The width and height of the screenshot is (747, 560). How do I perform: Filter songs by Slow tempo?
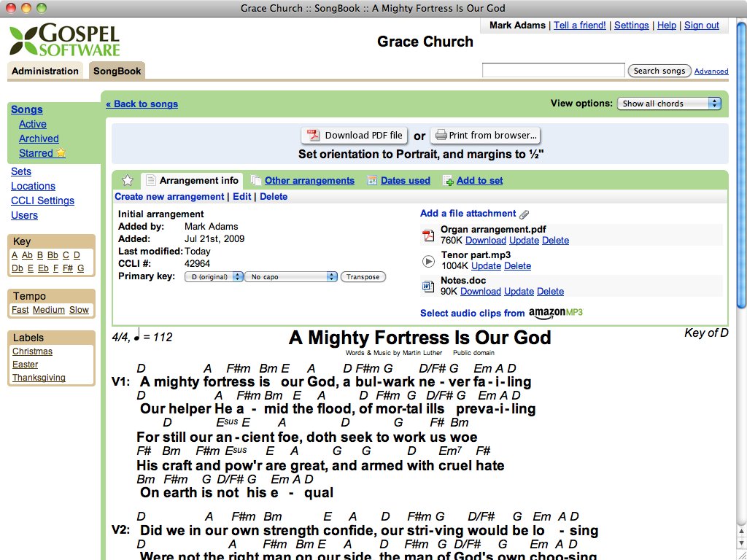pyautogui.click(x=79, y=309)
